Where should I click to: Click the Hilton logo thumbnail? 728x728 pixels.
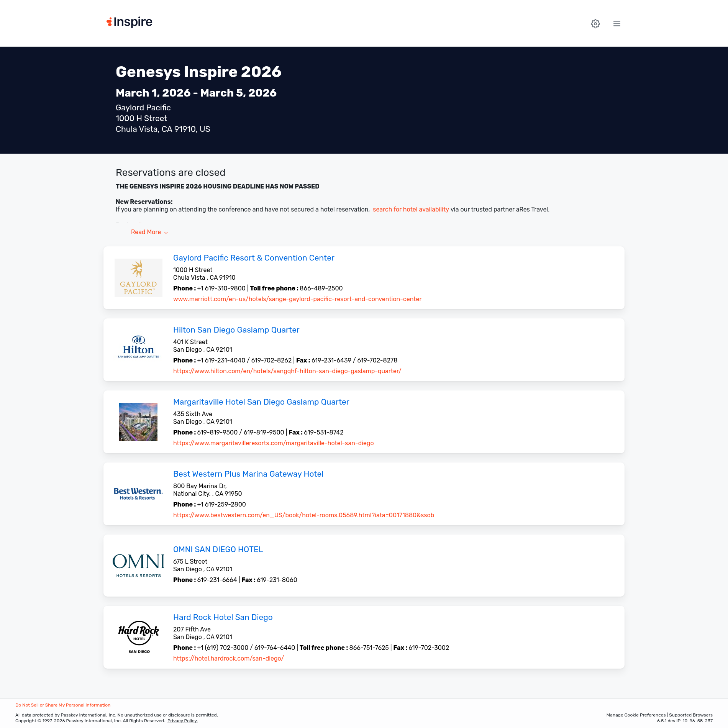[138, 347]
